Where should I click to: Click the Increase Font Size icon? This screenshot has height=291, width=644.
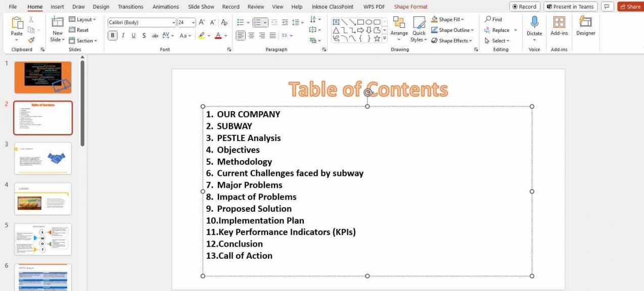point(201,22)
